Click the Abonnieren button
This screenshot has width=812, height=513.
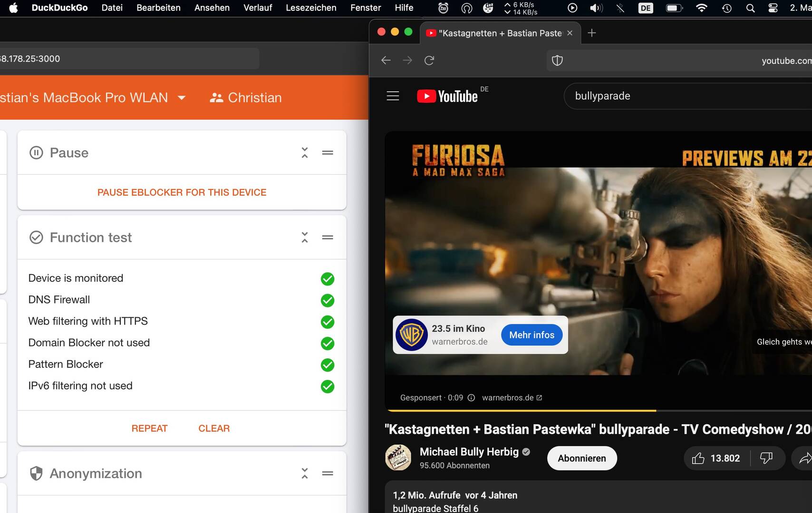pos(582,458)
